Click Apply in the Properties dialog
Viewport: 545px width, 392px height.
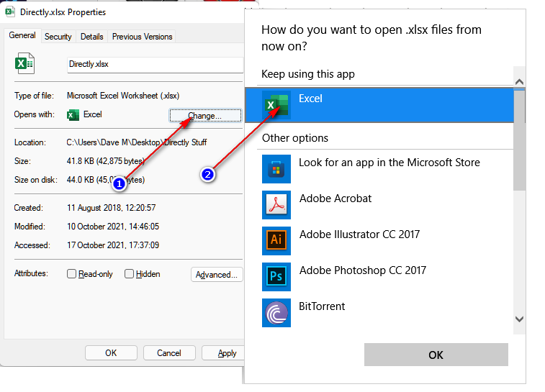click(223, 353)
